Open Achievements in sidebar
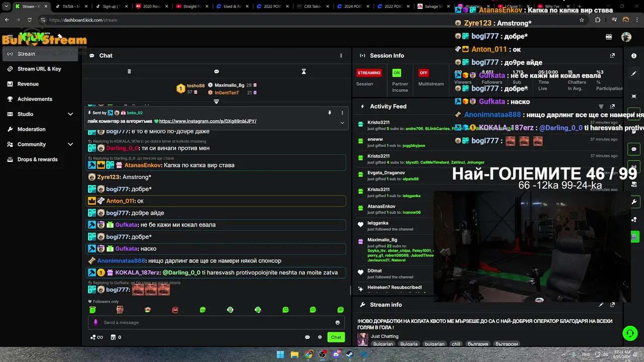This screenshot has width=644, height=362. point(40,99)
